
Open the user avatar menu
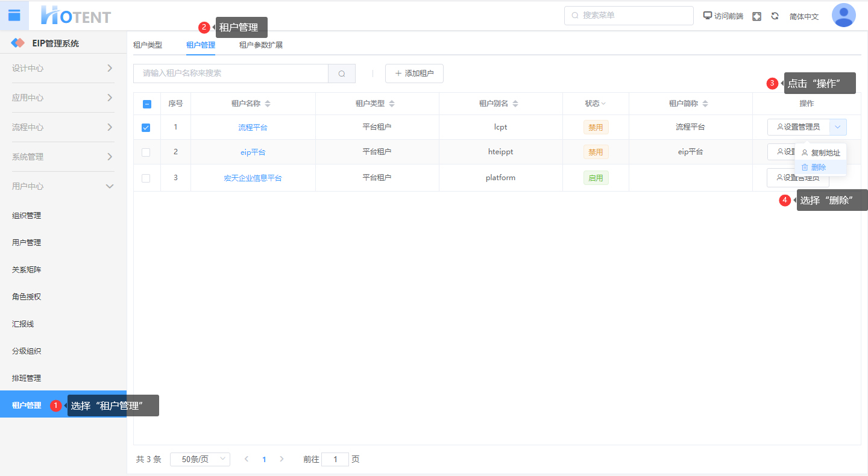click(843, 16)
